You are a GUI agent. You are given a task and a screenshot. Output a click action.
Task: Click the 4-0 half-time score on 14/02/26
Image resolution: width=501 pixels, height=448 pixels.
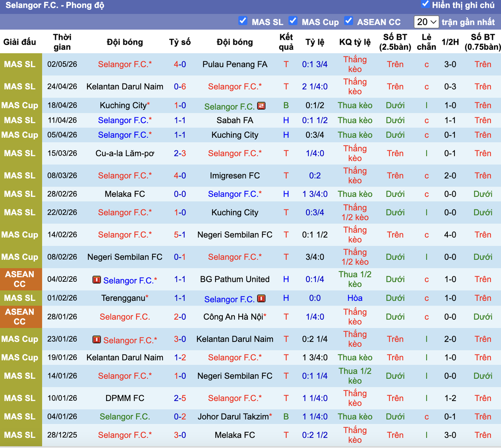(450, 235)
